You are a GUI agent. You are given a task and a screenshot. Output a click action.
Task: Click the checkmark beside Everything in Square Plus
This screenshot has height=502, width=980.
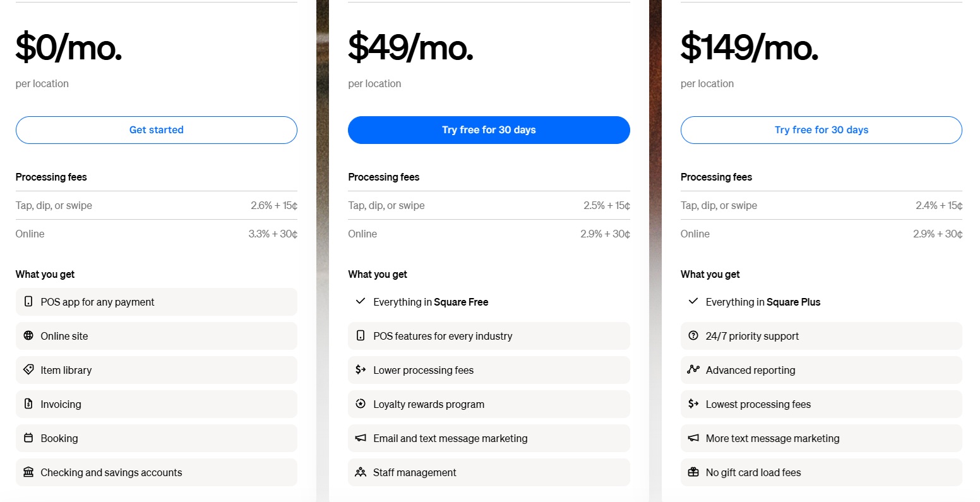693,302
